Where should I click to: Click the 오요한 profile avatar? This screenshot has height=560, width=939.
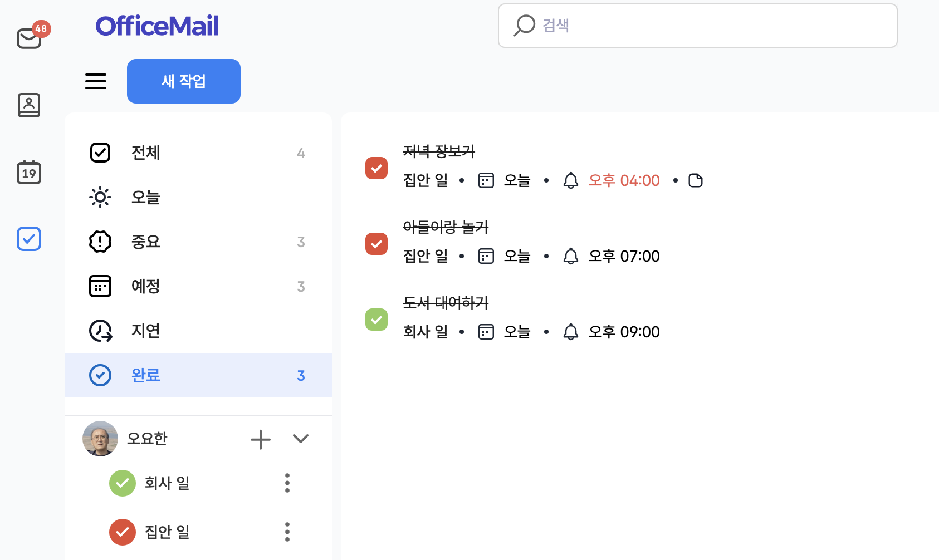pyautogui.click(x=100, y=439)
